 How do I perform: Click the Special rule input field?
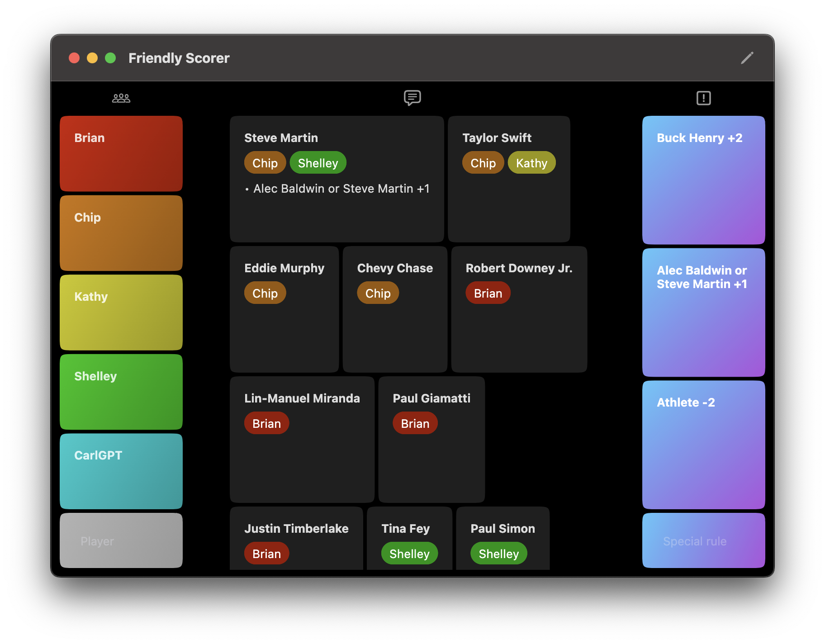point(704,541)
